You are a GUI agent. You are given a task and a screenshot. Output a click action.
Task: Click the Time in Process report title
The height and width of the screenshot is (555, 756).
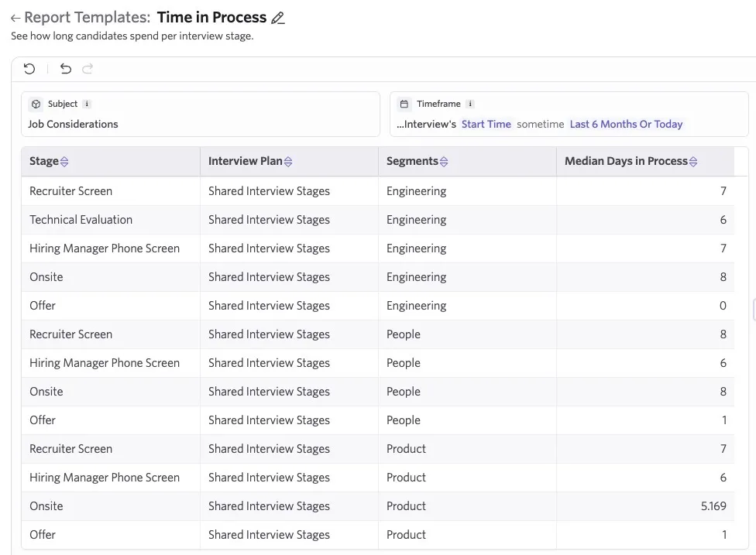pos(211,17)
